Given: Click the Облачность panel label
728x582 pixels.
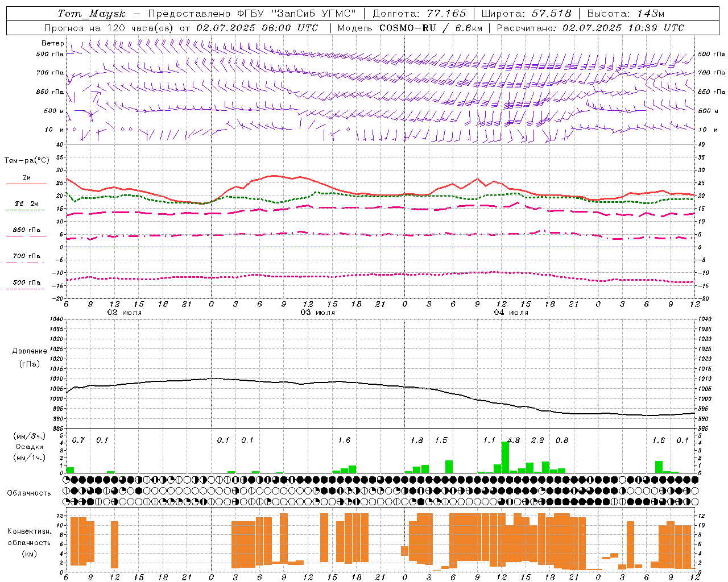Looking at the screenshot, I should coord(29,493).
